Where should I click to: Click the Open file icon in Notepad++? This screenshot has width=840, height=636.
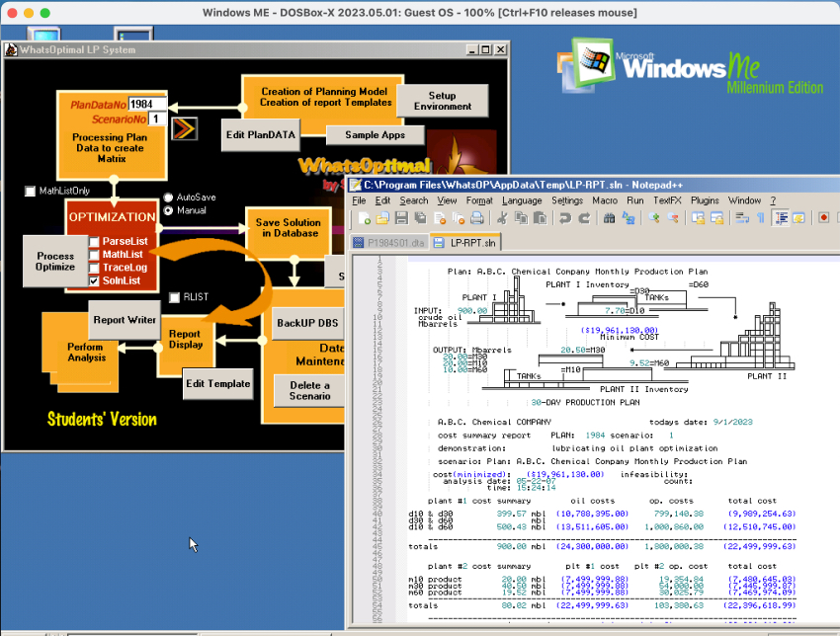[x=382, y=218]
